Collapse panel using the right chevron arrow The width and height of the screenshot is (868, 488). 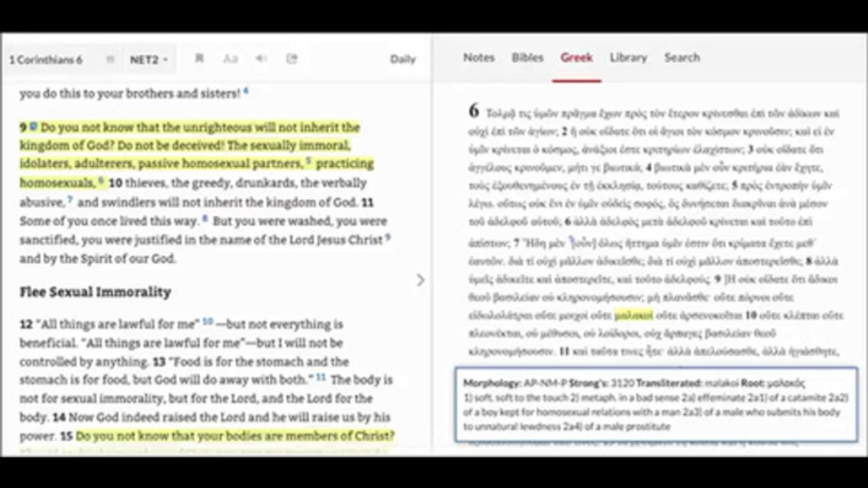[x=420, y=280]
